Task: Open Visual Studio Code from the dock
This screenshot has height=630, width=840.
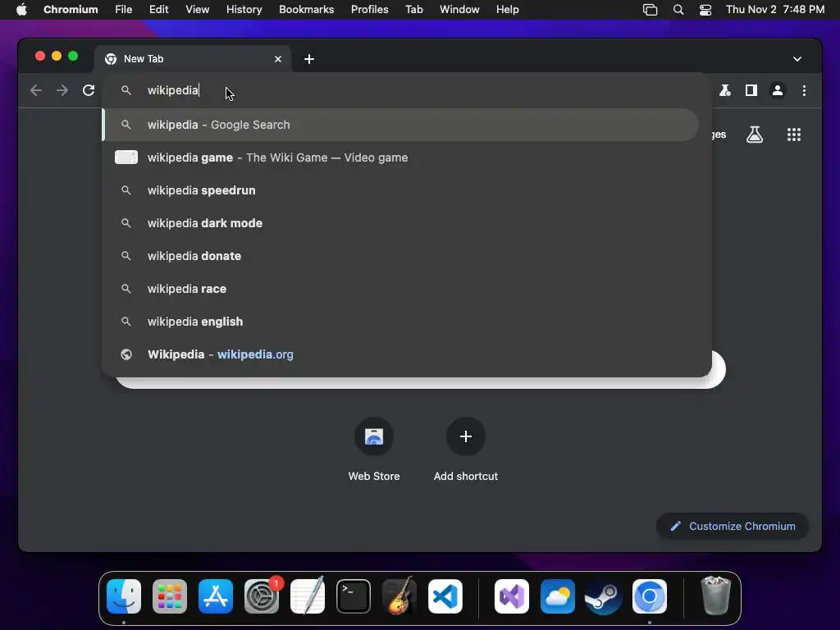Action: click(x=445, y=596)
